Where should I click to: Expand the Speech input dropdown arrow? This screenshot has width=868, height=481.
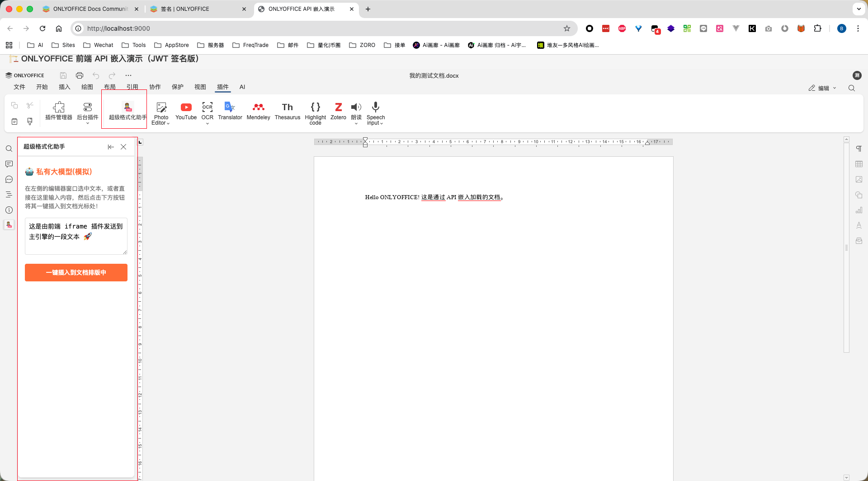[x=382, y=123]
